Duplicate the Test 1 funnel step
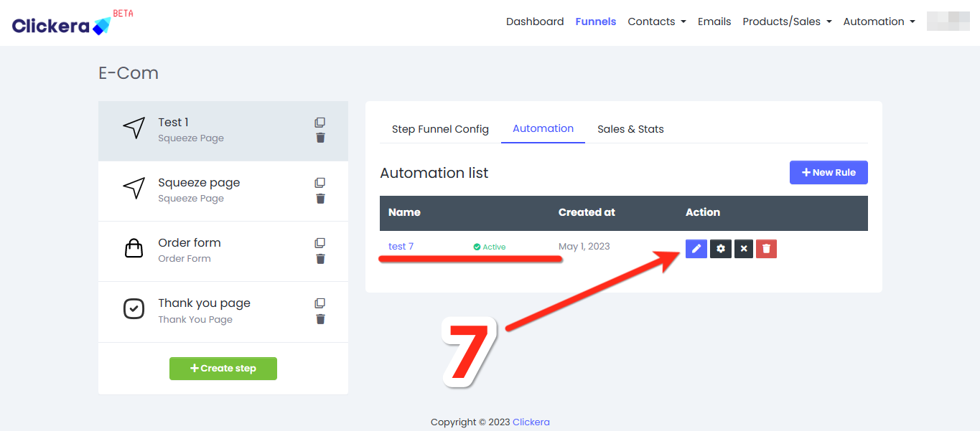Viewport: 980px width, 431px height. (x=320, y=123)
